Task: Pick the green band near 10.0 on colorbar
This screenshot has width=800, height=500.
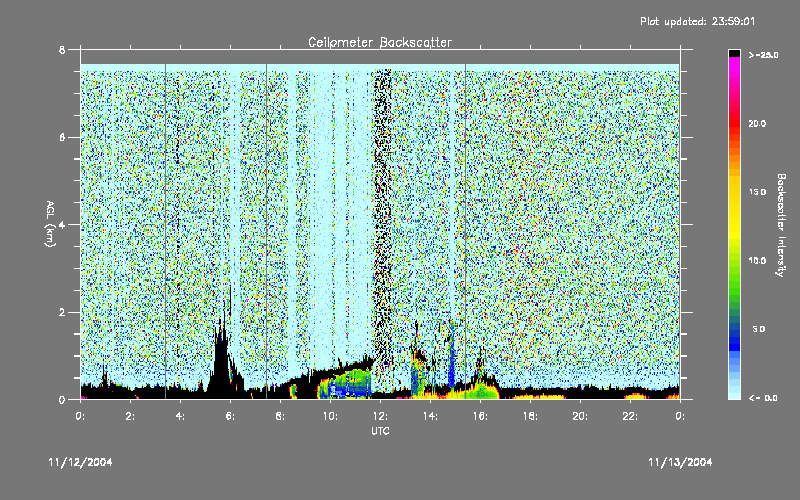Action: (x=734, y=265)
